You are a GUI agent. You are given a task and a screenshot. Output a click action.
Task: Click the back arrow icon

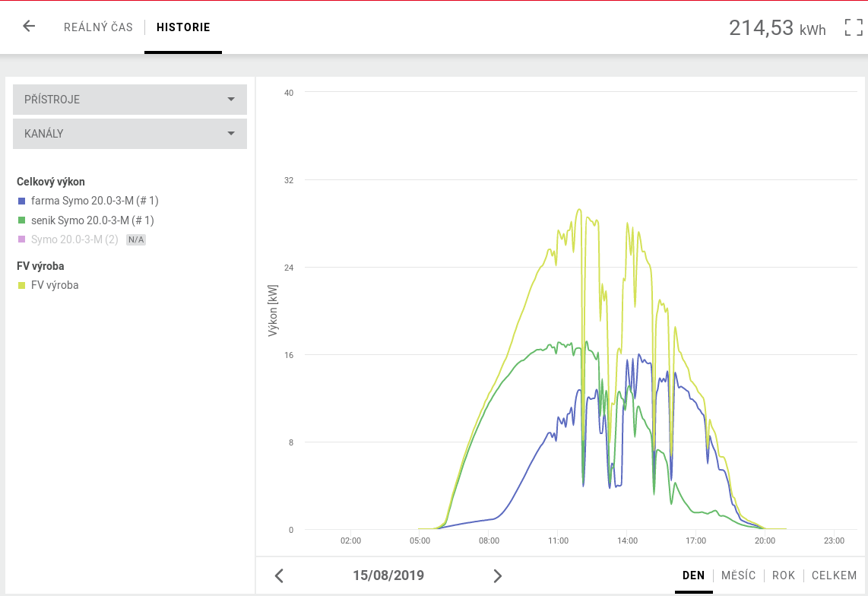point(29,27)
